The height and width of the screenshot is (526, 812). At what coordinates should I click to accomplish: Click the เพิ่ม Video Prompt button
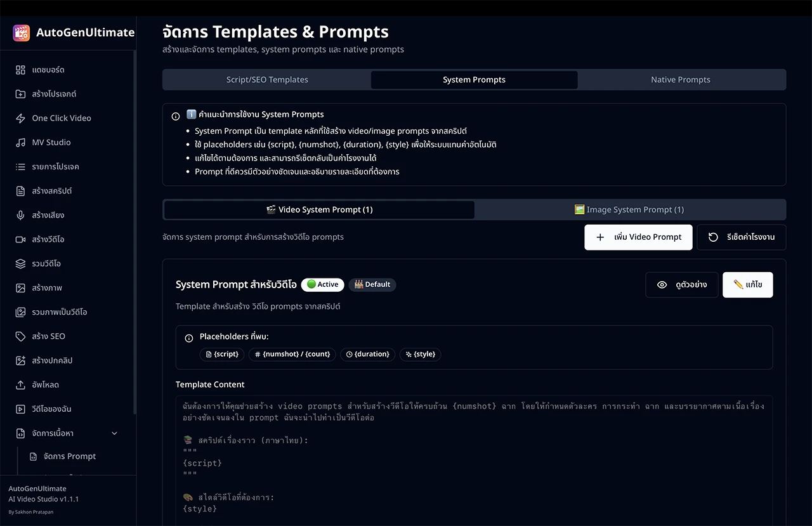[638, 237]
